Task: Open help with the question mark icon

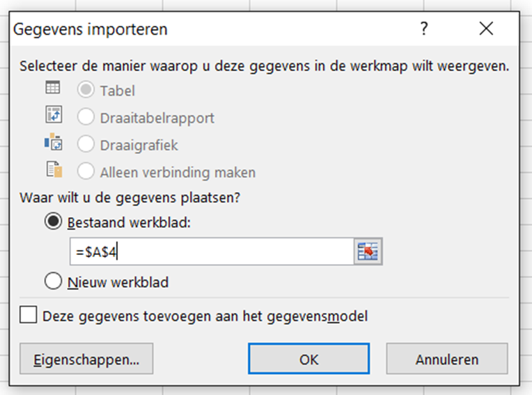Action: coord(424,29)
